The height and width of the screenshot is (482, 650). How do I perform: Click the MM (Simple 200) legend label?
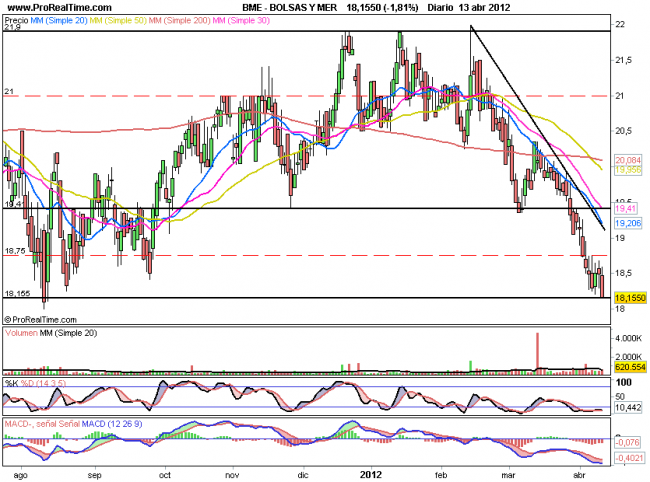point(182,19)
